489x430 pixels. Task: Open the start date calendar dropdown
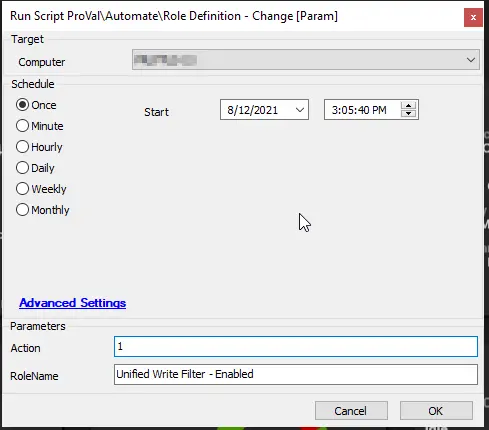pyautogui.click(x=300, y=110)
